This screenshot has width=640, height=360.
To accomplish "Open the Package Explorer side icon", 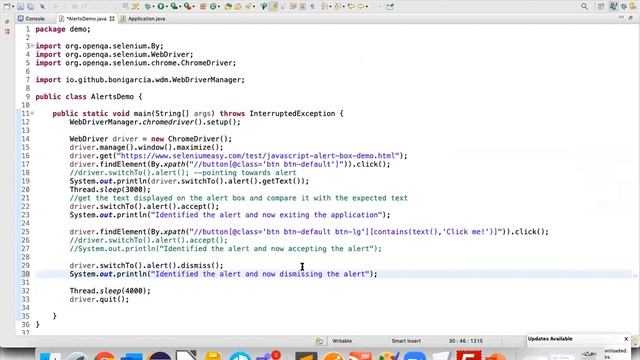I will click(7, 21).
